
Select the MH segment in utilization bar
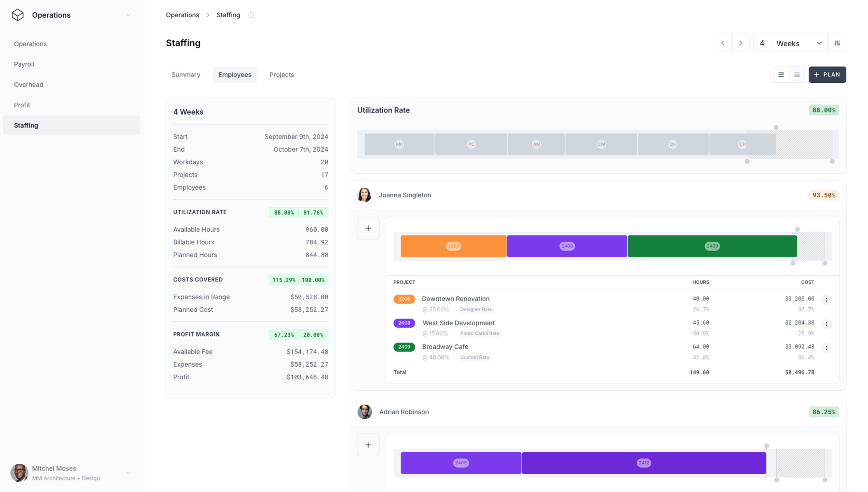point(399,144)
